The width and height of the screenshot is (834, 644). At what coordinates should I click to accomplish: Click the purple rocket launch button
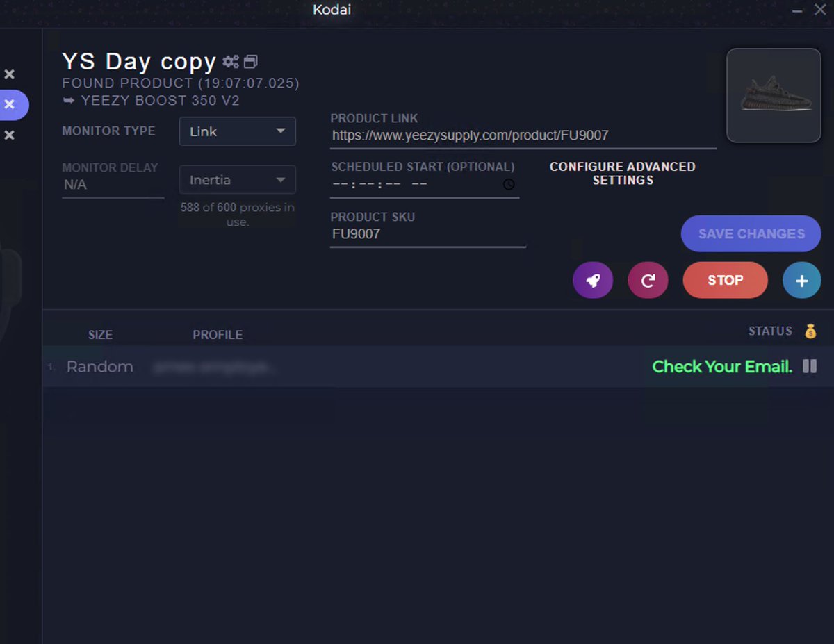point(593,280)
